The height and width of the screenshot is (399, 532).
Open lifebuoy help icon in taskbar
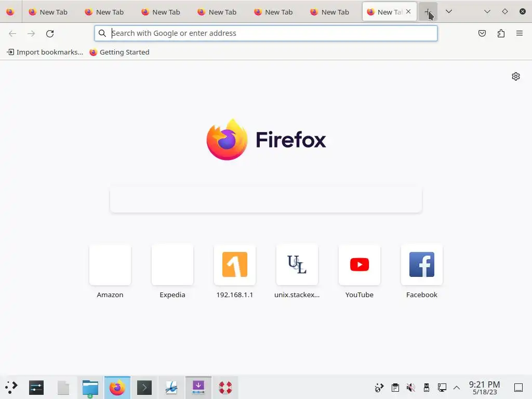(x=225, y=388)
